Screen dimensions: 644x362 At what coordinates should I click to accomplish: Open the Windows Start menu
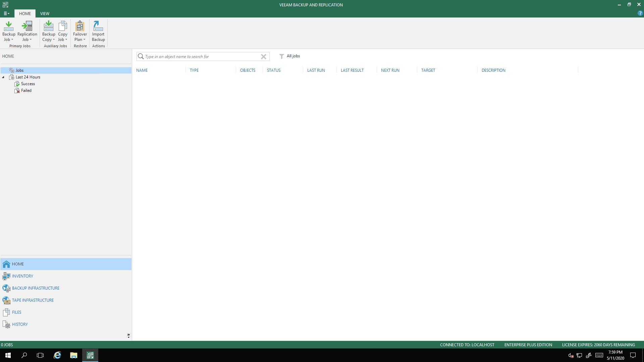[x=8, y=355]
